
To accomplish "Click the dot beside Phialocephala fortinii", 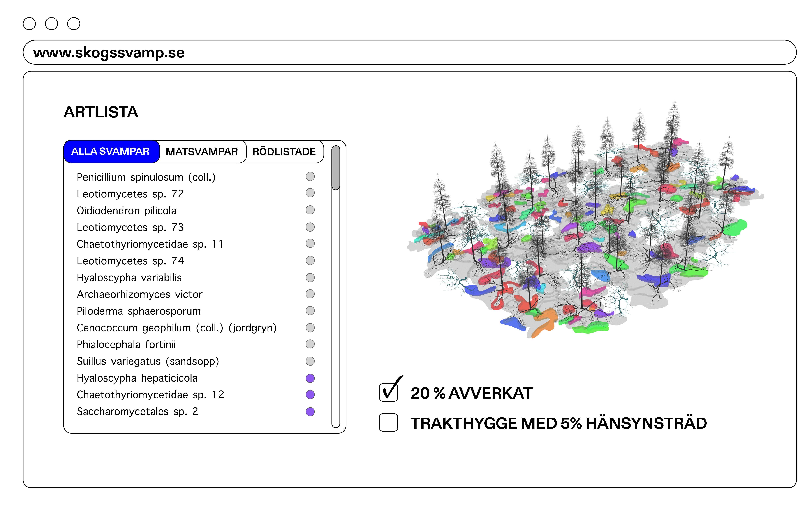I will click(x=310, y=344).
